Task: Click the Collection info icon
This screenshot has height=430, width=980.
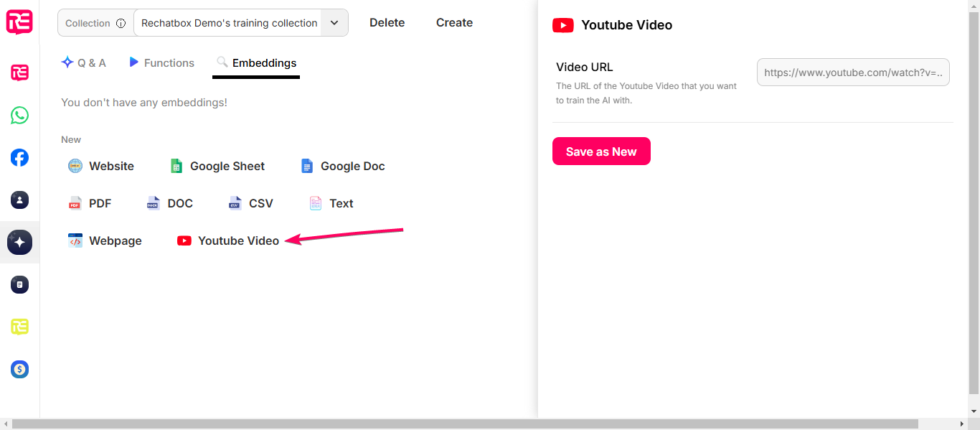Action: [x=121, y=23]
